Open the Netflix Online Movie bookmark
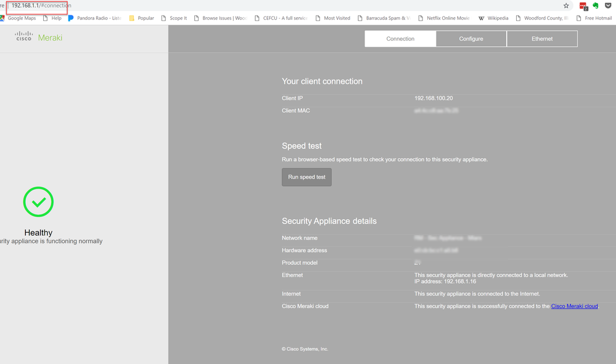The image size is (616, 364). (444, 18)
